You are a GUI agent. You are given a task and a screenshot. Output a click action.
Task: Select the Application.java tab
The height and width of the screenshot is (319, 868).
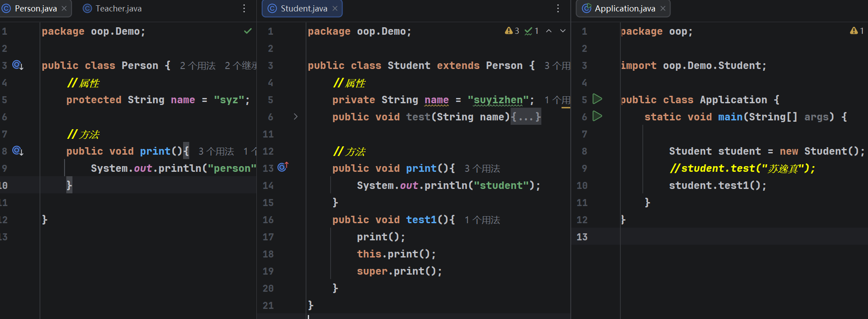[623, 8]
